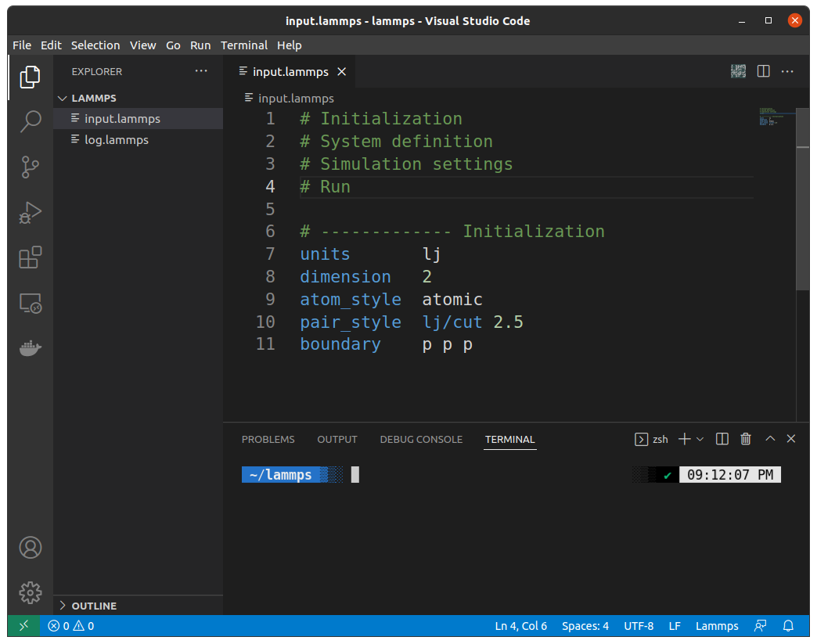Close the input.lammps editor tab
The width and height of the screenshot is (817, 644).
(x=342, y=71)
